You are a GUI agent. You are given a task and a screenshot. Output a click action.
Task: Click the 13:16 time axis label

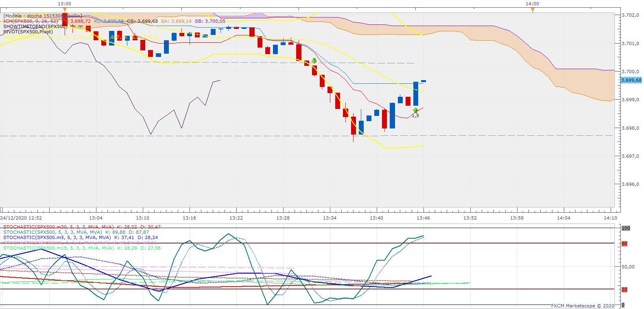coord(189,218)
